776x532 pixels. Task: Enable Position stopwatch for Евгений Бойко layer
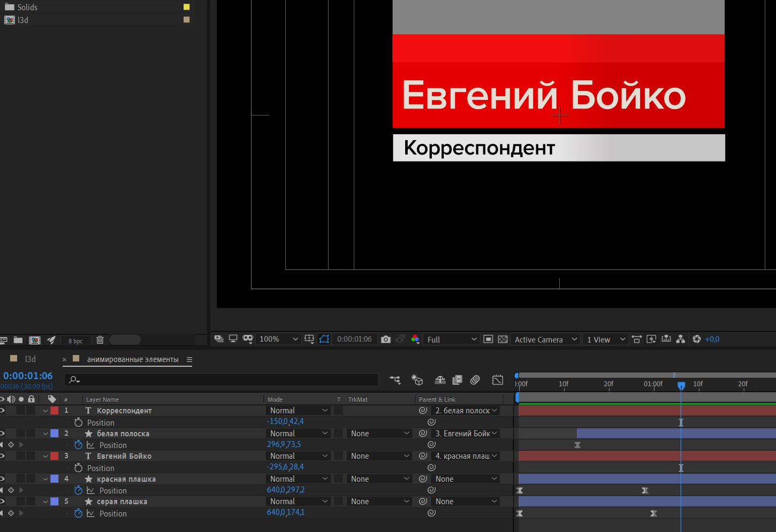(x=78, y=468)
